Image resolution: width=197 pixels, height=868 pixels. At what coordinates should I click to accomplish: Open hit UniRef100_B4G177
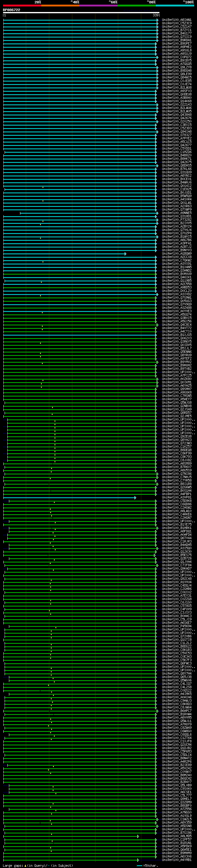(x=176, y=33)
